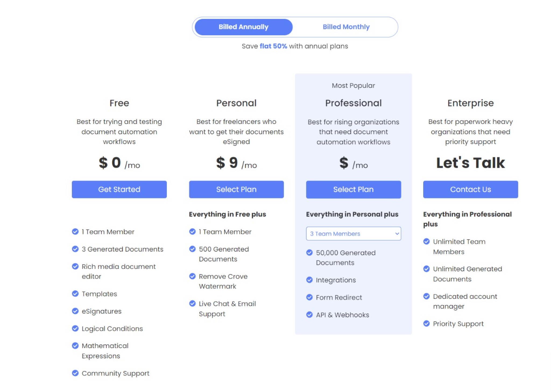Screen dimensions: 551x392
Task: Click checkmark icon beside 3 Generated Documents
Action: coord(75,249)
